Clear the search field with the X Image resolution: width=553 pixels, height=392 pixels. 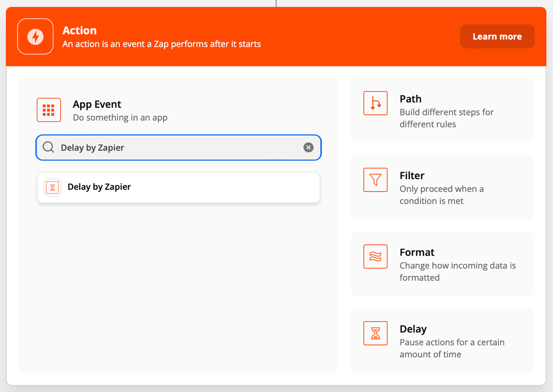308,147
